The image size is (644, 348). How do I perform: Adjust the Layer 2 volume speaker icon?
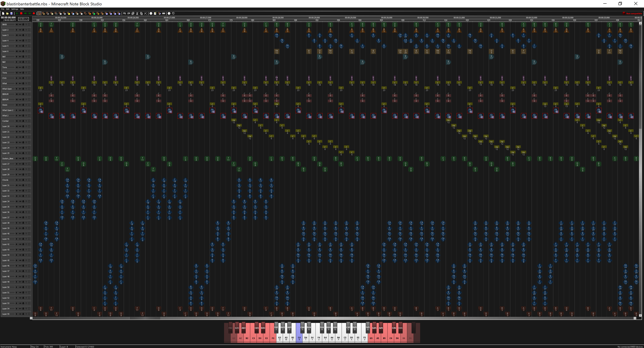[17, 30]
